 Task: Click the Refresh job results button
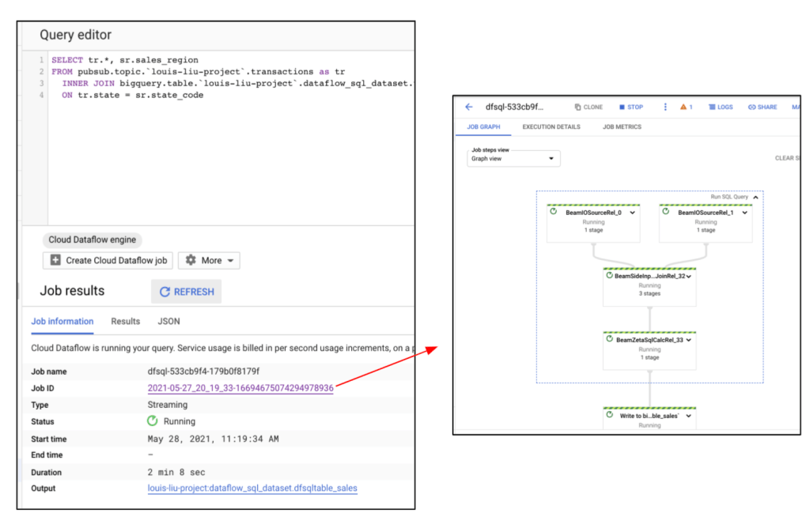[187, 292]
